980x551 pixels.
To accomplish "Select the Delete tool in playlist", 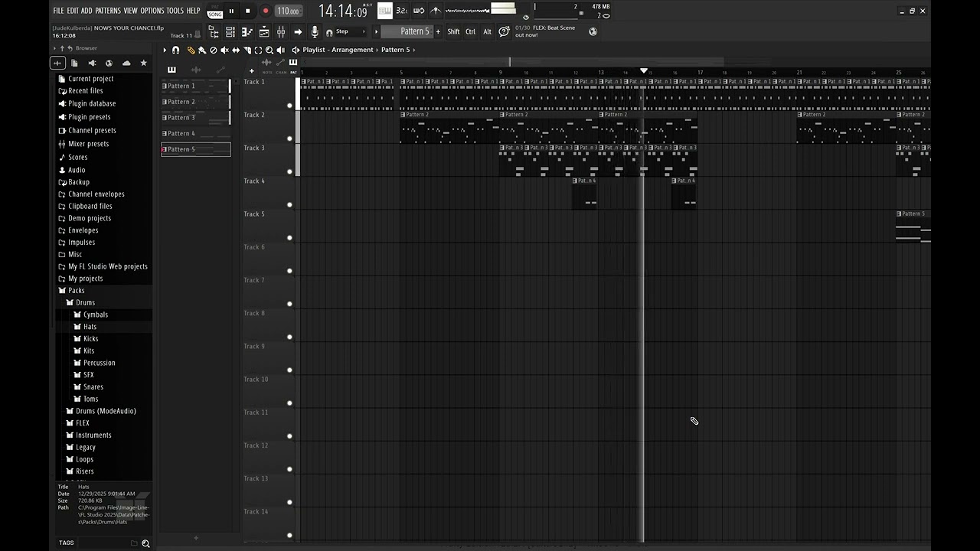I will (x=214, y=50).
